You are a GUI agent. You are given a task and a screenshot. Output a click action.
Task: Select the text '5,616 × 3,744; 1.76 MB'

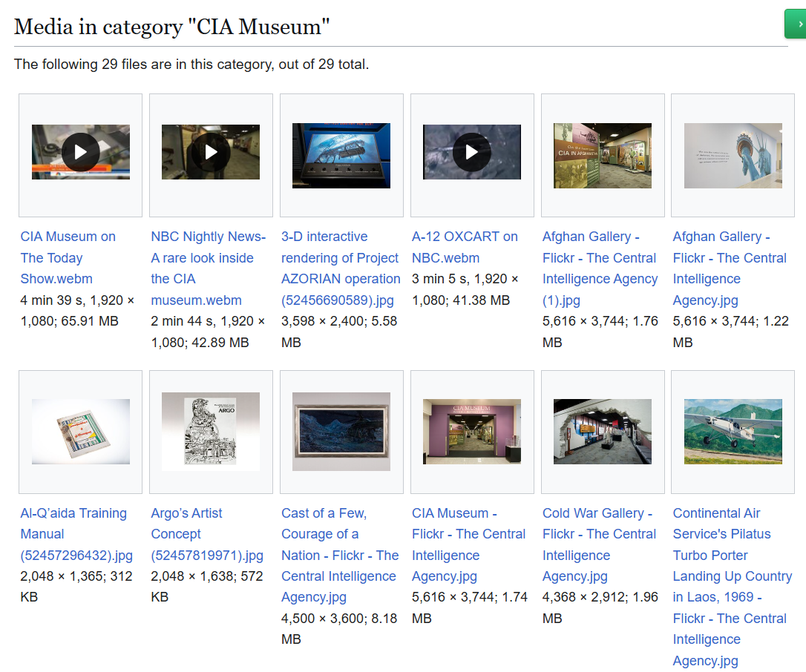pos(600,332)
